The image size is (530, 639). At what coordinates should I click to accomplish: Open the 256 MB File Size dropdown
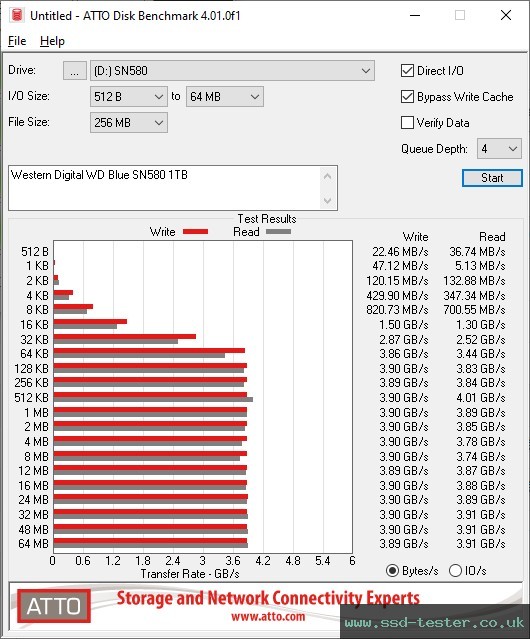(x=129, y=123)
